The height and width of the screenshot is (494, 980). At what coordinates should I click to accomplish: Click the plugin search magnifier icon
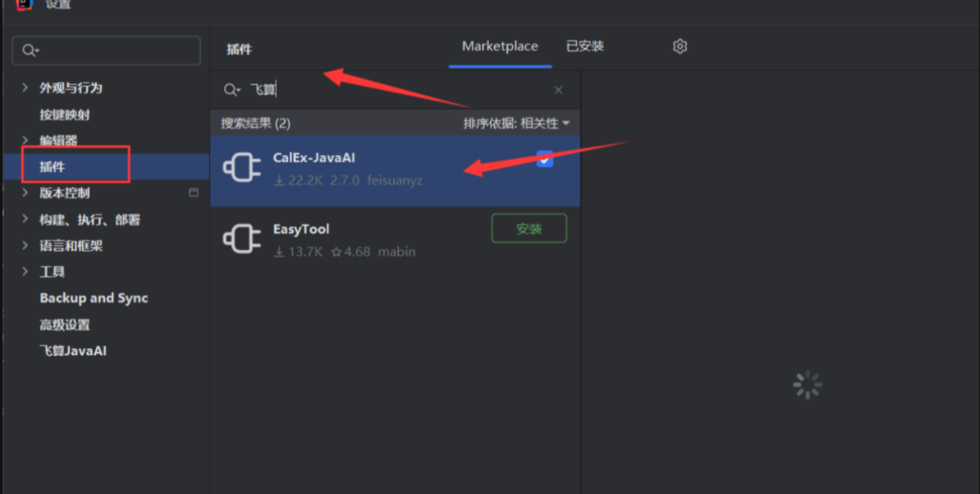231,90
